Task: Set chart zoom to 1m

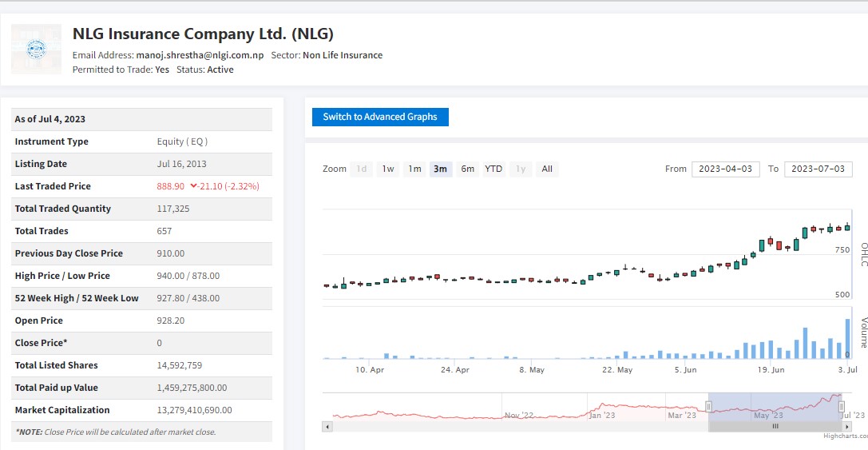Action: tap(414, 169)
